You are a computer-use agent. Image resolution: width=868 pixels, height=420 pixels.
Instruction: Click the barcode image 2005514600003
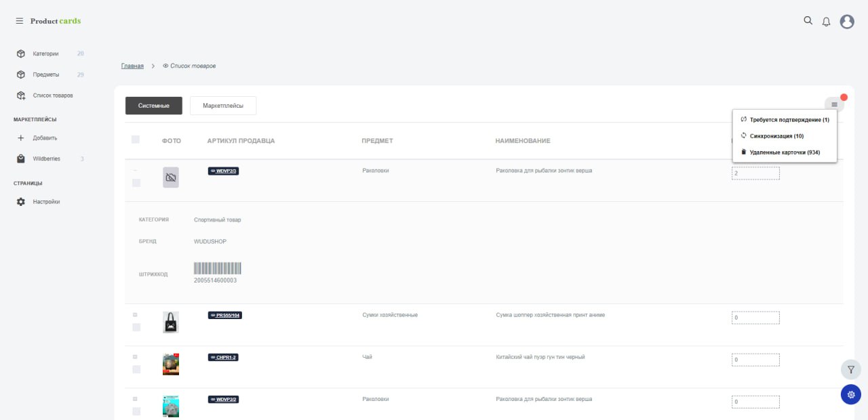[x=218, y=268]
